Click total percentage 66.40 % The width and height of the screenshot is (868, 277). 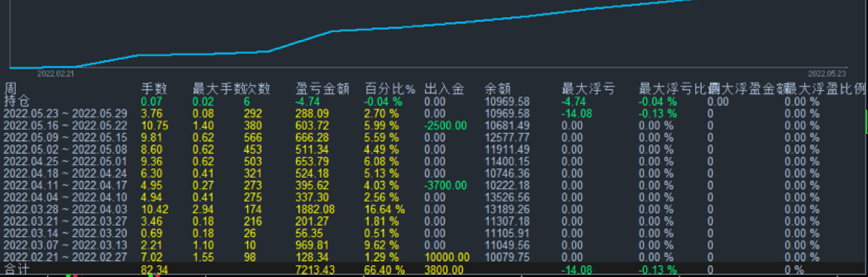[x=384, y=270]
